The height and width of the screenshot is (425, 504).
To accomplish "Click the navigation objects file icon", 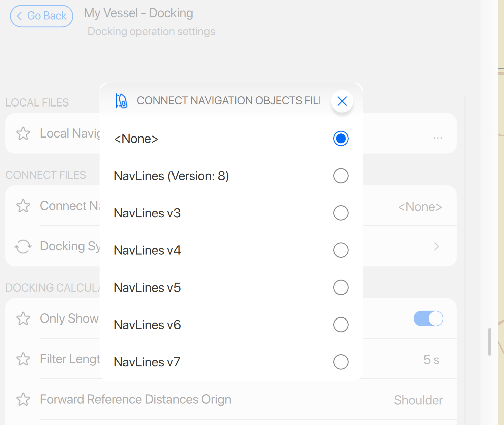I will (x=121, y=101).
